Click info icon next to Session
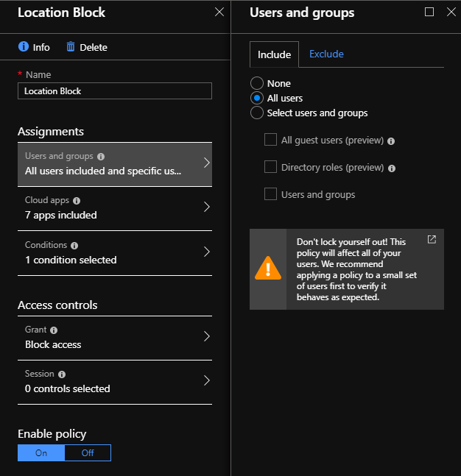Viewport: 461px width, 476px height. point(62,374)
